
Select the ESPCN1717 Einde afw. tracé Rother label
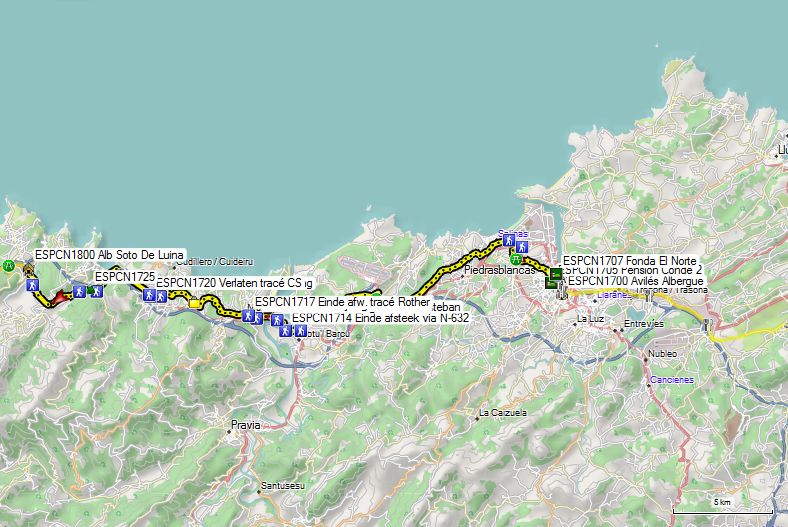(342, 302)
